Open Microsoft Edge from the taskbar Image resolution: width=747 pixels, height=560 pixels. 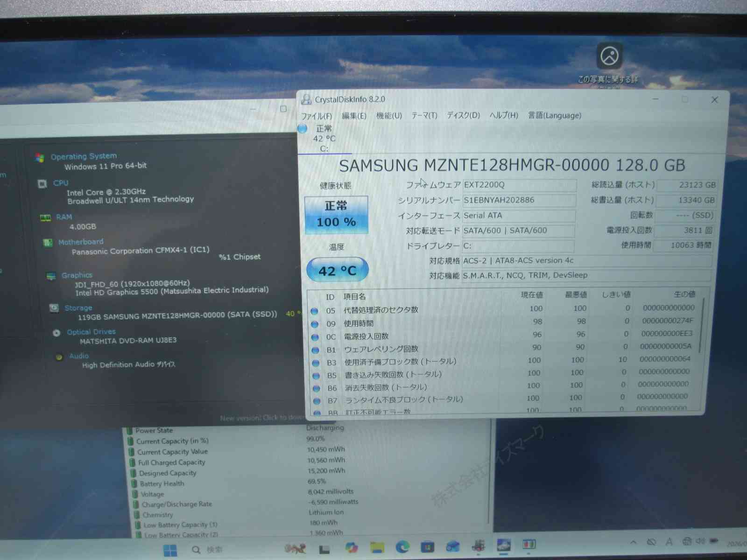pyautogui.click(x=402, y=547)
